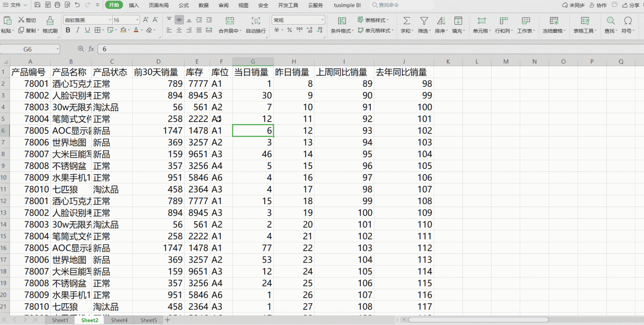Add a new sheet with plus button
Screen dimensions: 644x325
[168, 320]
